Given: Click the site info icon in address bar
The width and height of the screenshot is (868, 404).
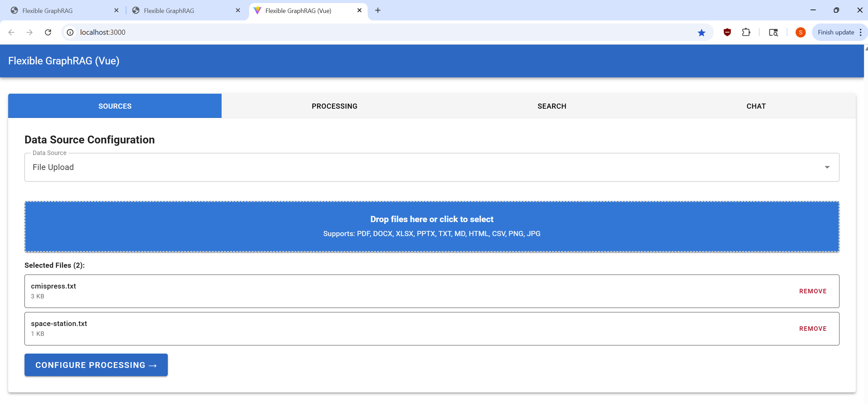Looking at the screenshot, I should 70,32.
